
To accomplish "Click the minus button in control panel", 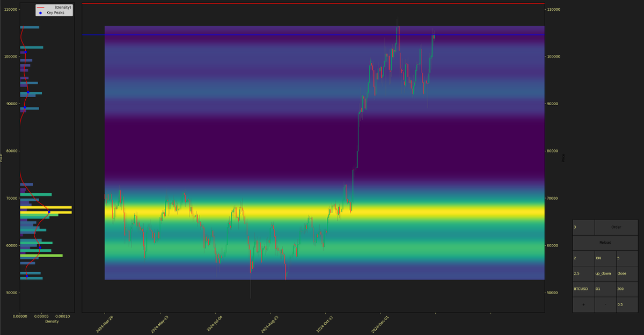I will coord(605,304).
